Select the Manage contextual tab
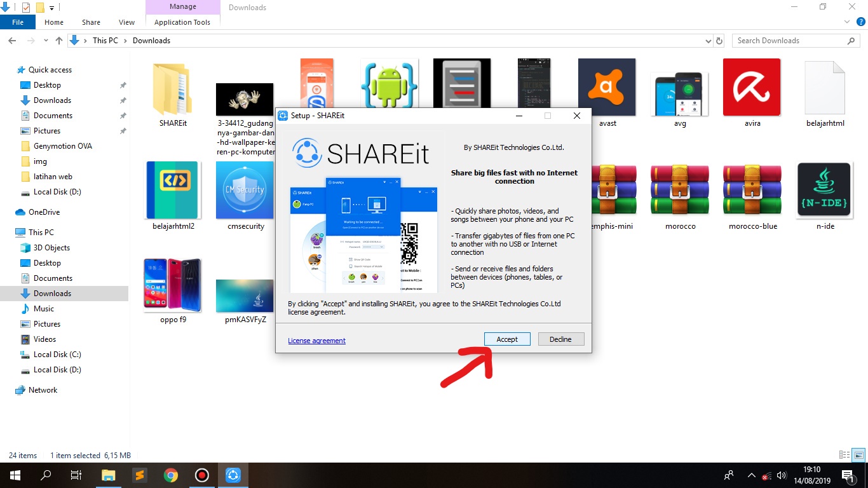This screenshot has height=488, width=868. coord(182,8)
